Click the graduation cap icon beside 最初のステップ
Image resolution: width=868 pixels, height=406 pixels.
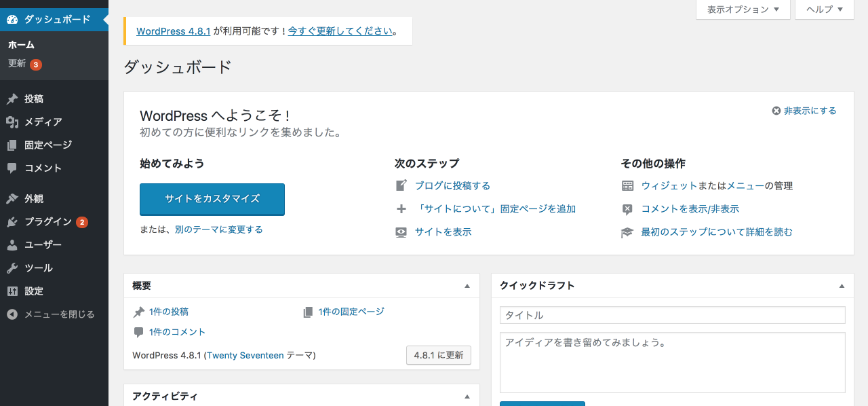coord(627,232)
